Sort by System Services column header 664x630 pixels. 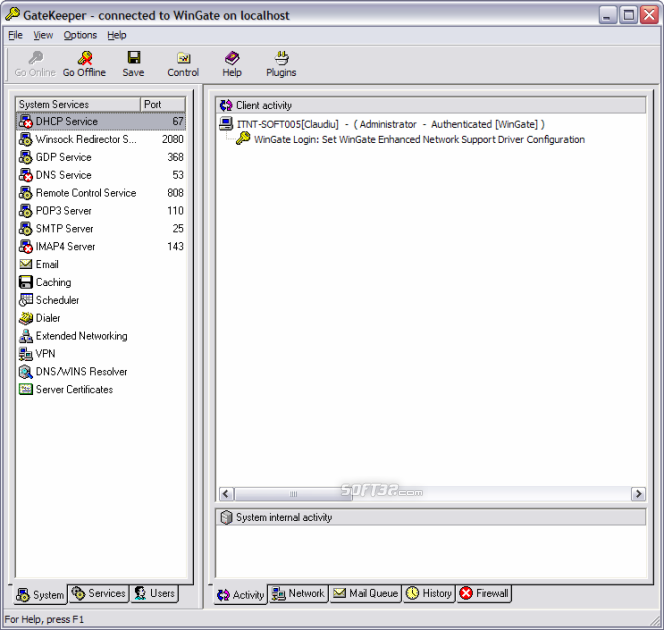click(78, 105)
